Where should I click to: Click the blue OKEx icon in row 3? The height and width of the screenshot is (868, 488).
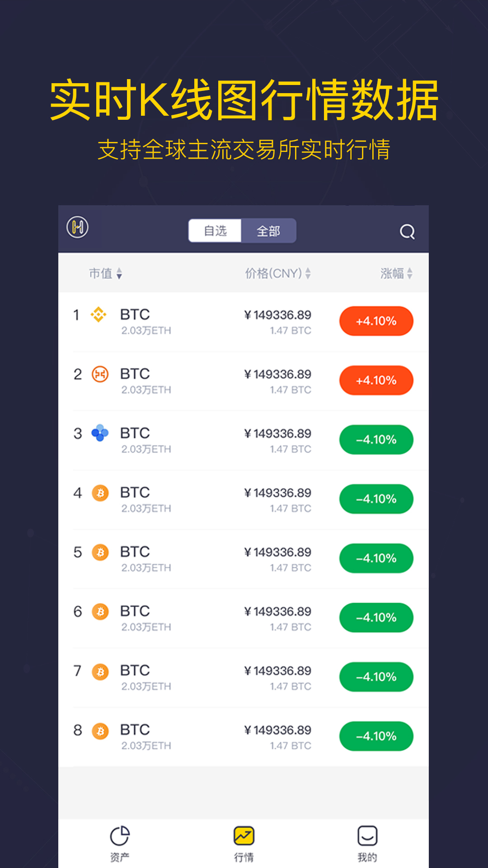(x=100, y=433)
